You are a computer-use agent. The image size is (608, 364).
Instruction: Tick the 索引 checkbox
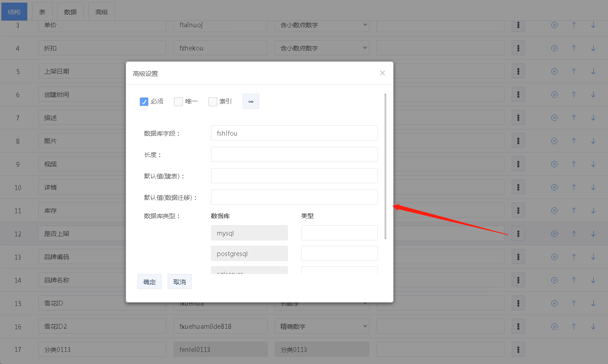pyautogui.click(x=213, y=102)
